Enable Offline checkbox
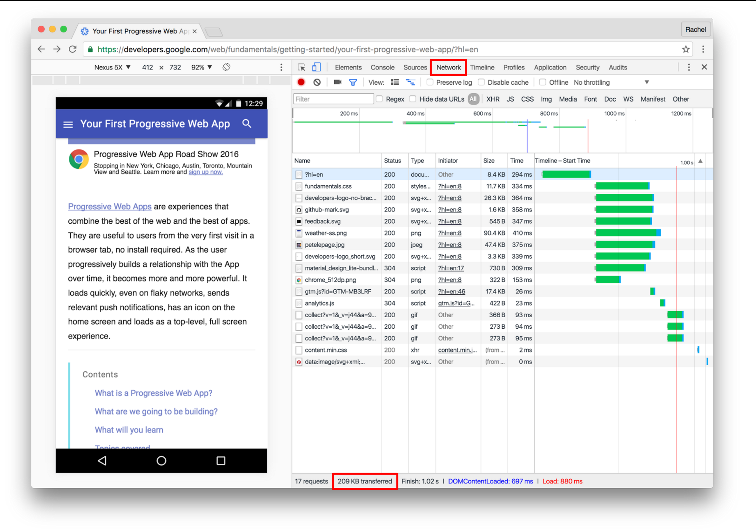 543,82
